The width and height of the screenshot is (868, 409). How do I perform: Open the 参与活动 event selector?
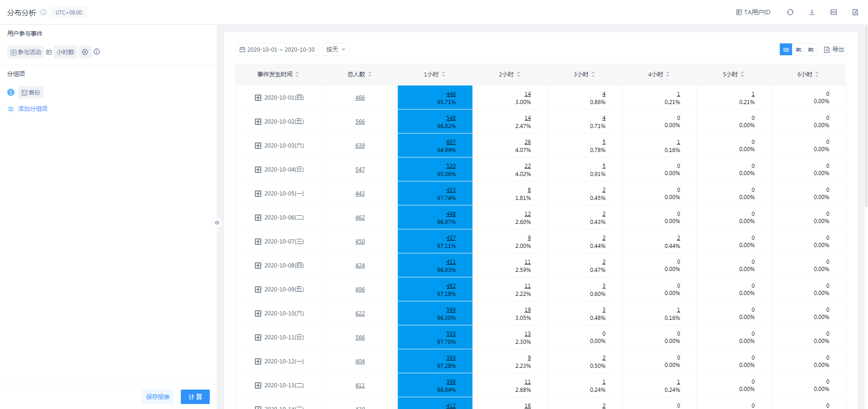(26, 52)
